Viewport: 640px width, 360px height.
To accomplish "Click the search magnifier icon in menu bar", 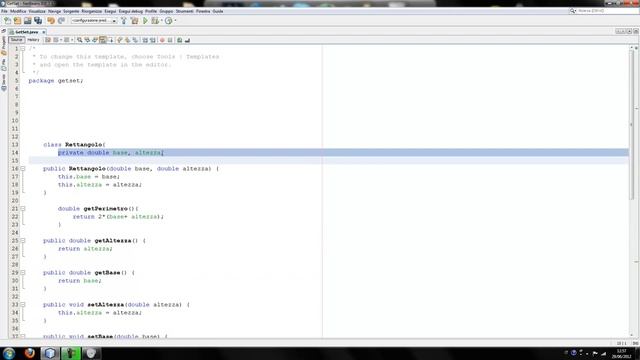I will [x=573, y=11].
